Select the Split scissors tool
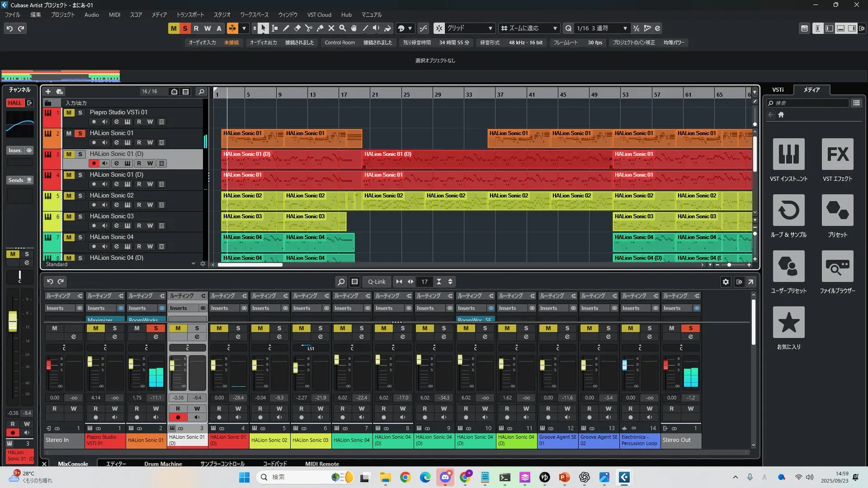 309,28
